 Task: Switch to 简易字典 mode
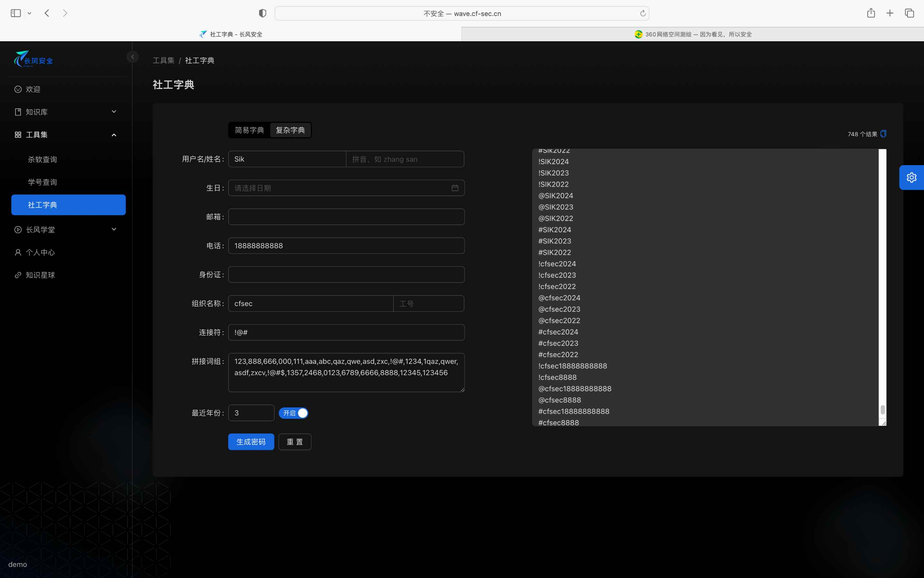(249, 130)
